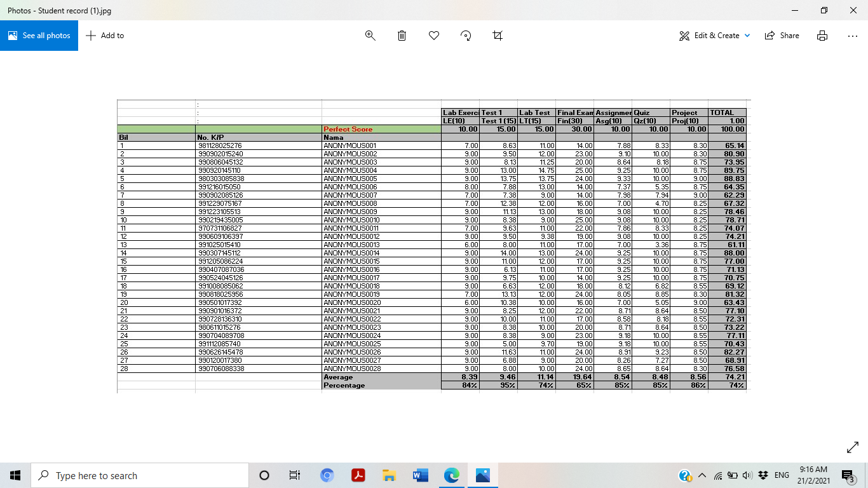Click the Percentage row label
The width and height of the screenshot is (868, 488).
click(x=344, y=385)
